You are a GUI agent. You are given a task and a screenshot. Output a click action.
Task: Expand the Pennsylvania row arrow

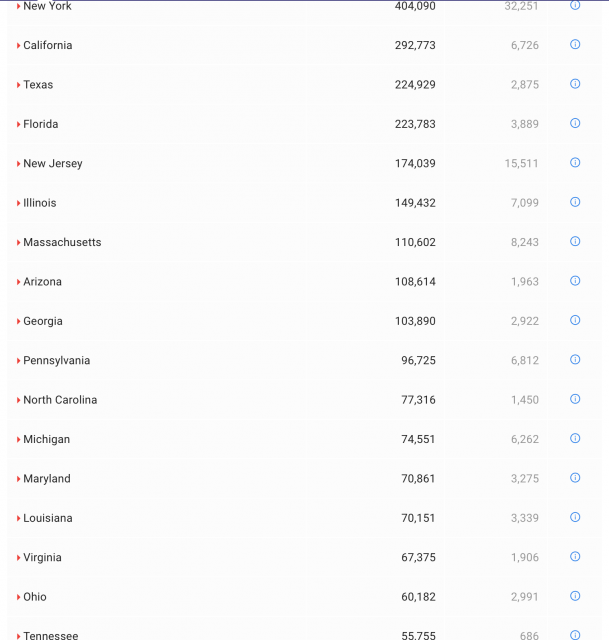19,361
